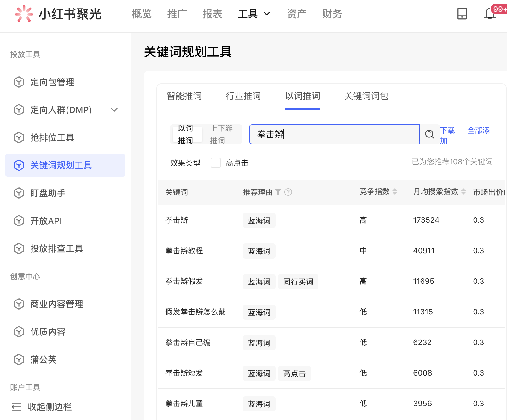Sort by 竞争指数 arrows
This screenshot has height=420, width=507.
(395, 191)
